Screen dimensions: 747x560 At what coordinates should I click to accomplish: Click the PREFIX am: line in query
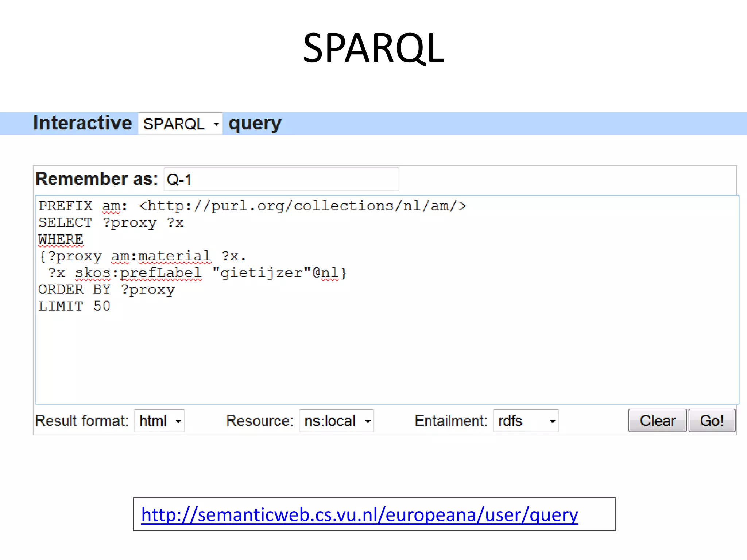click(x=252, y=206)
